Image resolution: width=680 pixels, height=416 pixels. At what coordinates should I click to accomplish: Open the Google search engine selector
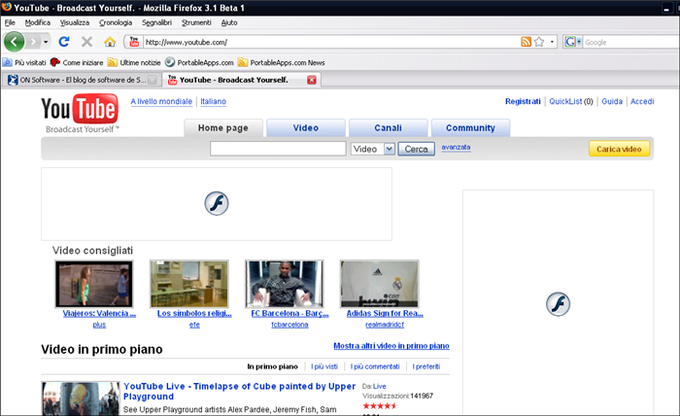click(x=573, y=42)
